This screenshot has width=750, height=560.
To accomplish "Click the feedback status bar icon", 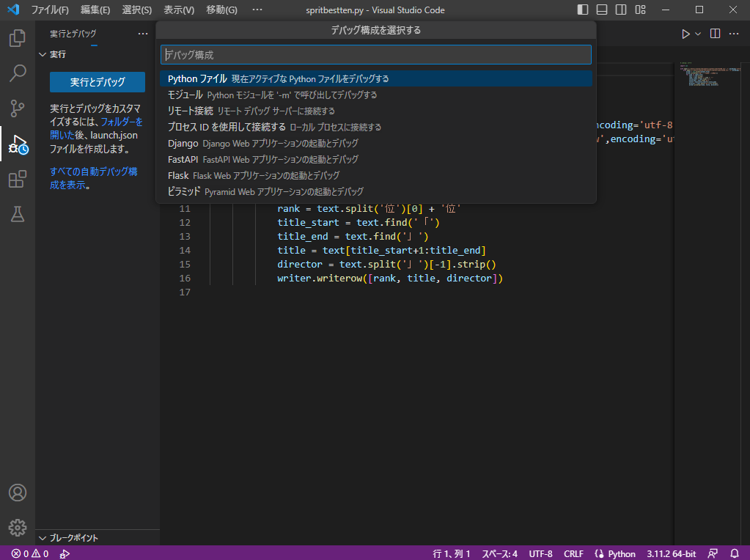I will coord(713,553).
